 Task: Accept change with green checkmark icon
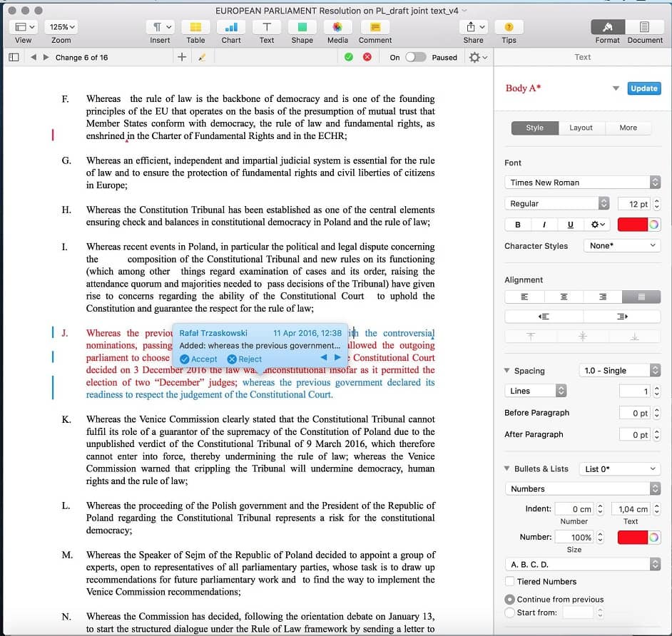[348, 57]
